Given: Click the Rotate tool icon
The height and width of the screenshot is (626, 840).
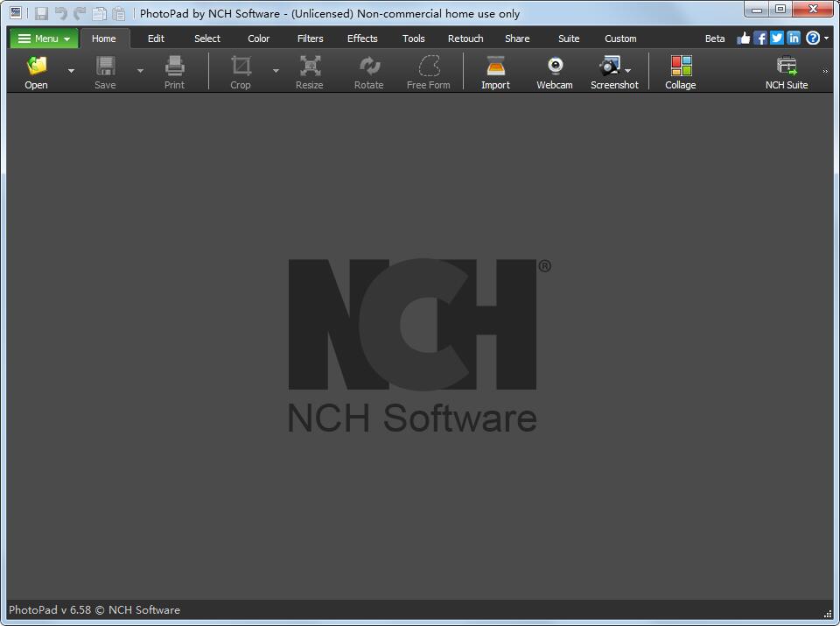Looking at the screenshot, I should click(369, 73).
